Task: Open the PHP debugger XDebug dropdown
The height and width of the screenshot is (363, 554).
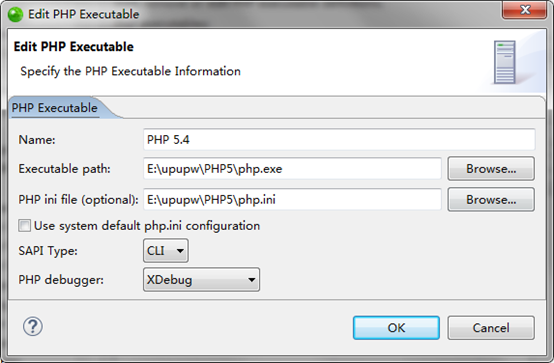Action: pos(201,280)
